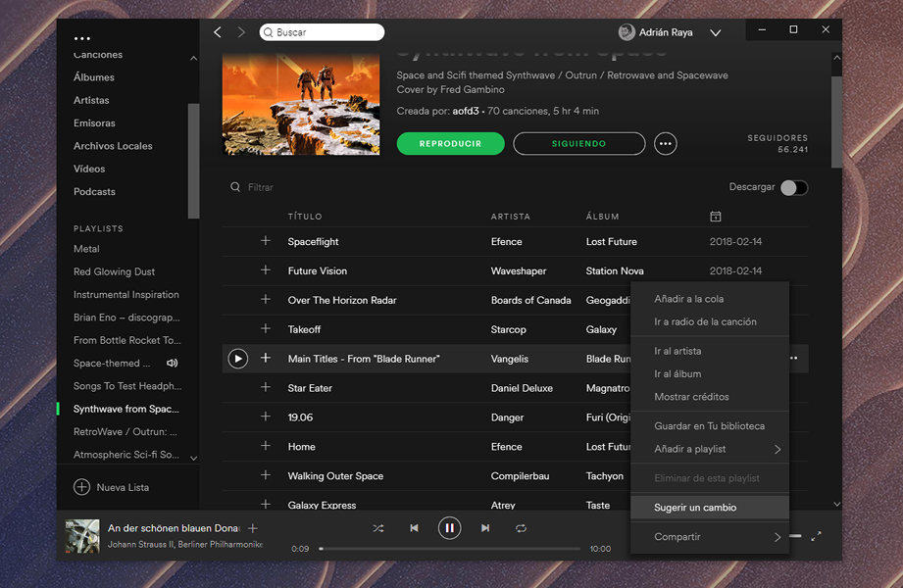Image resolution: width=903 pixels, height=588 pixels.
Task: Select Mostrar créditos in the context menu
Action: pos(689,396)
